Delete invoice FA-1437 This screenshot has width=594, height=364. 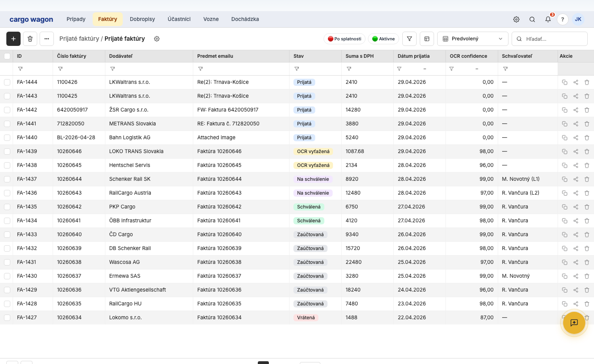587,179
